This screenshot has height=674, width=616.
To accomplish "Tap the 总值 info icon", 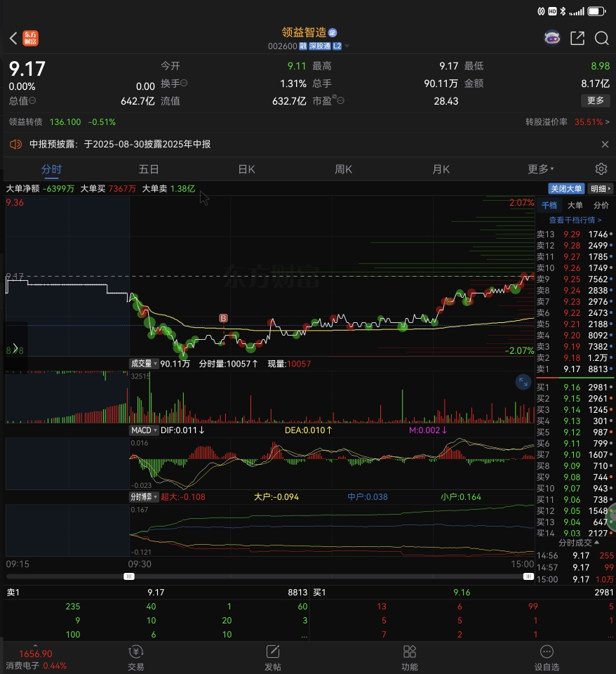I will coord(32,100).
